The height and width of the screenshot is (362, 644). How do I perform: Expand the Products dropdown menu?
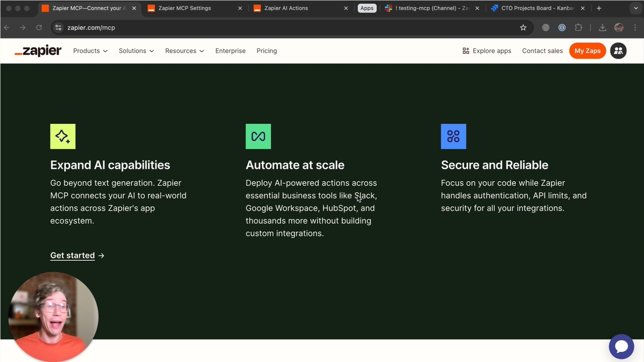[90, 51]
